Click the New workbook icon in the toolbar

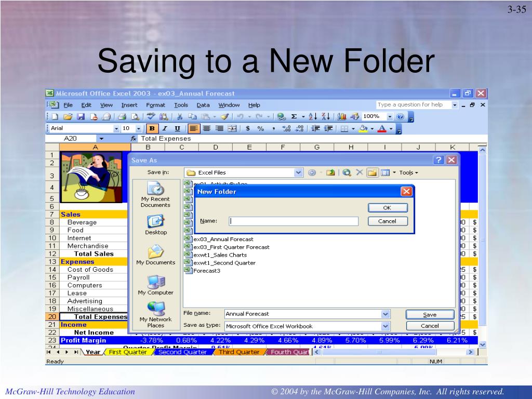[55, 117]
